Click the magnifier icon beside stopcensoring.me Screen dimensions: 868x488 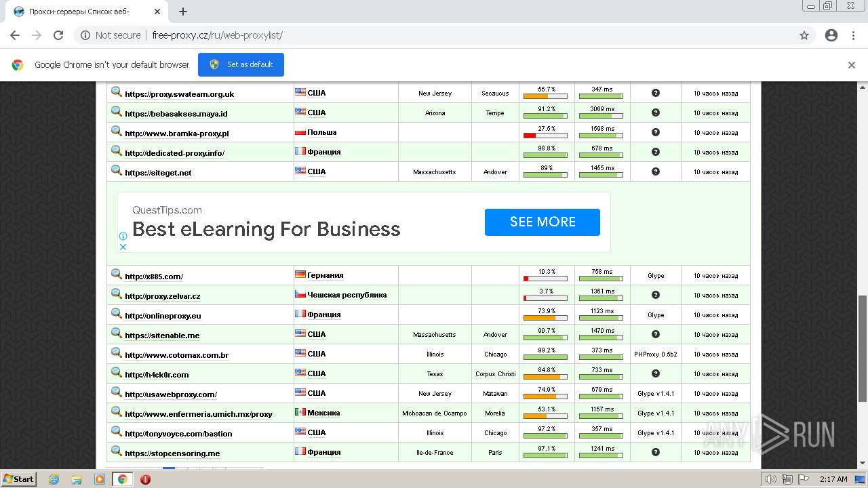pos(117,451)
